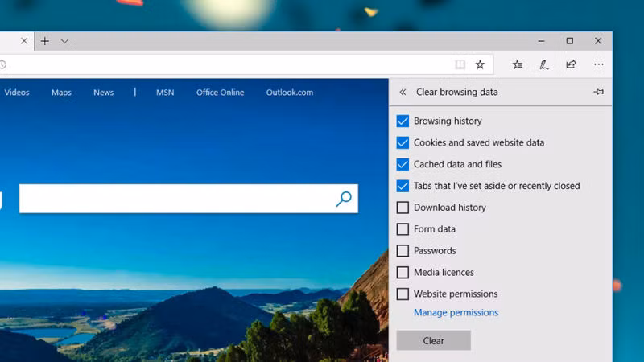Open a new tab with plus button

[45, 41]
